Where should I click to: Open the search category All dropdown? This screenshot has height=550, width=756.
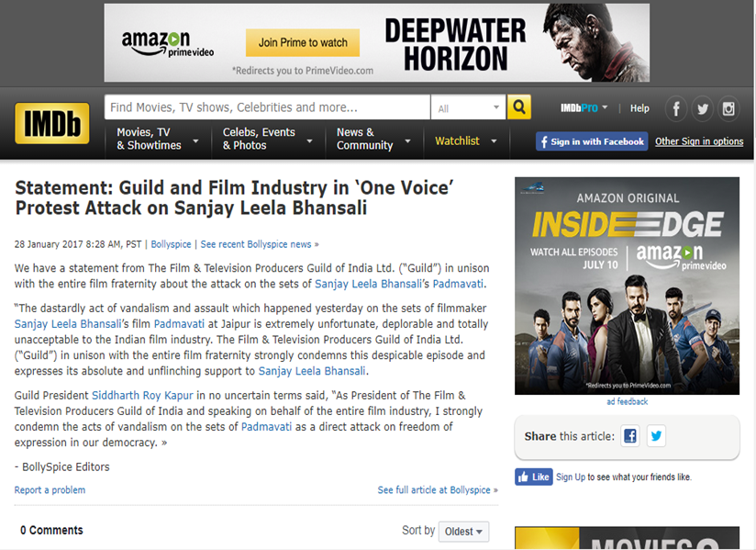468,107
